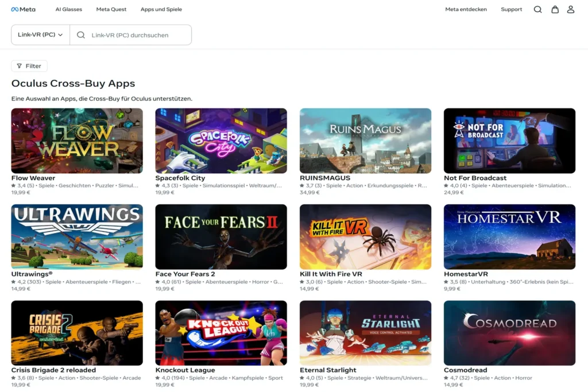Click the Not For Broadcast title link
The image size is (588, 392).
475,178
